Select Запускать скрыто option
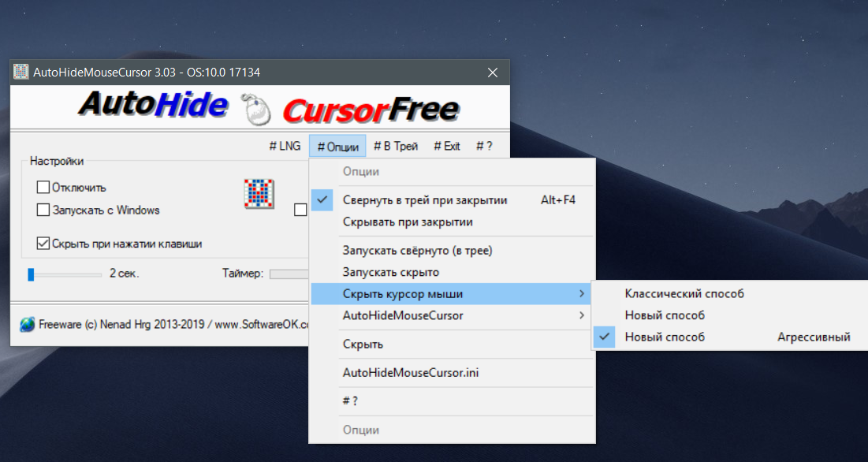Viewport: 868px width, 462px height. click(452, 272)
